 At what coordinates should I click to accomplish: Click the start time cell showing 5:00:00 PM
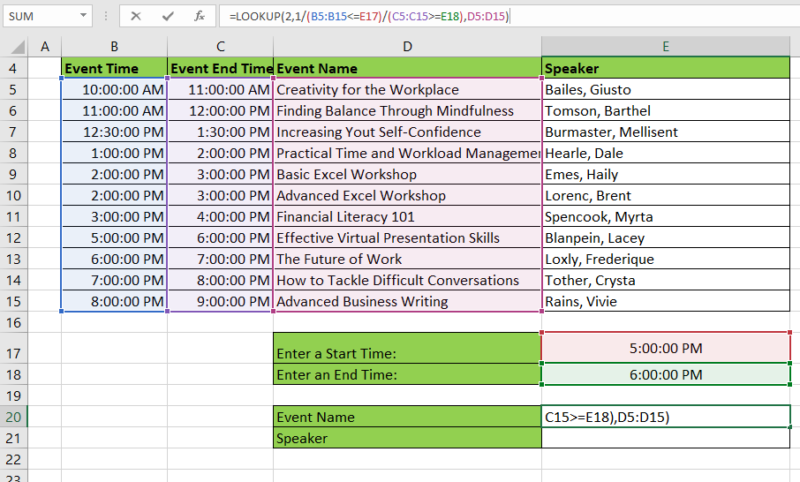click(665, 349)
